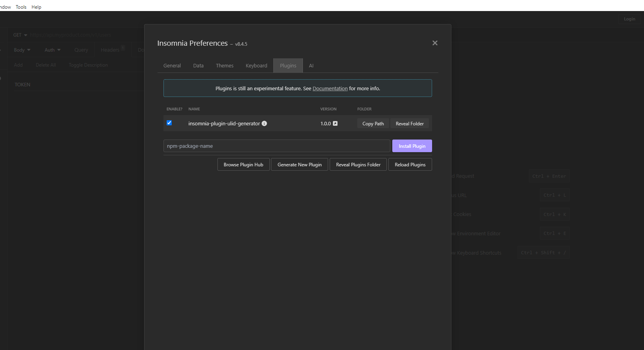Screen dimensions: 644x350
Task: Focus the npm-package-name input field
Action: click(x=277, y=146)
